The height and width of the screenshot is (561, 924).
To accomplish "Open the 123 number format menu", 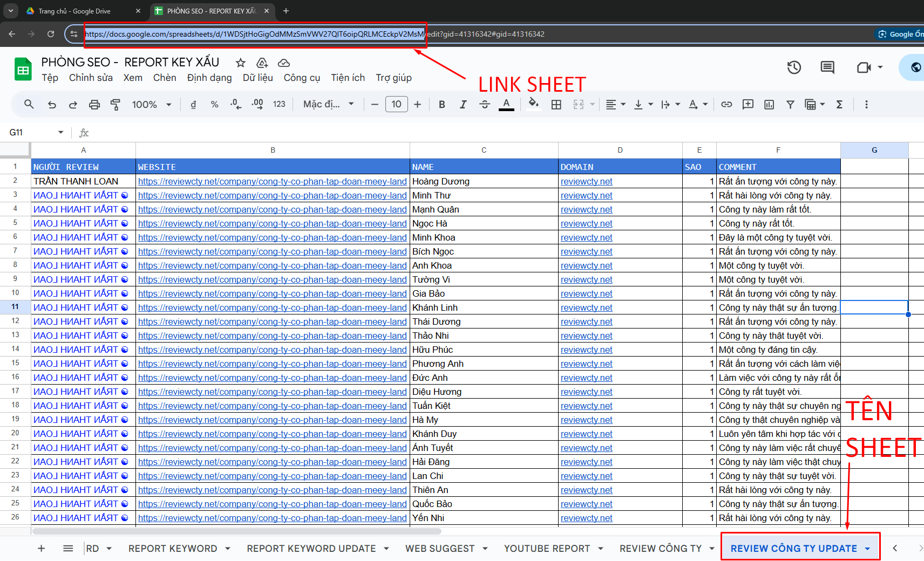I will [x=279, y=104].
